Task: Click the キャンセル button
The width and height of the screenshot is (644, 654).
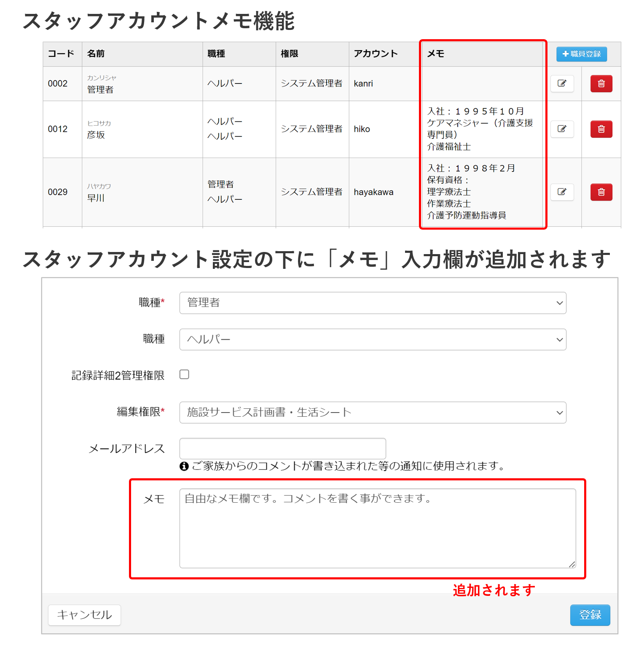Action: [x=84, y=615]
